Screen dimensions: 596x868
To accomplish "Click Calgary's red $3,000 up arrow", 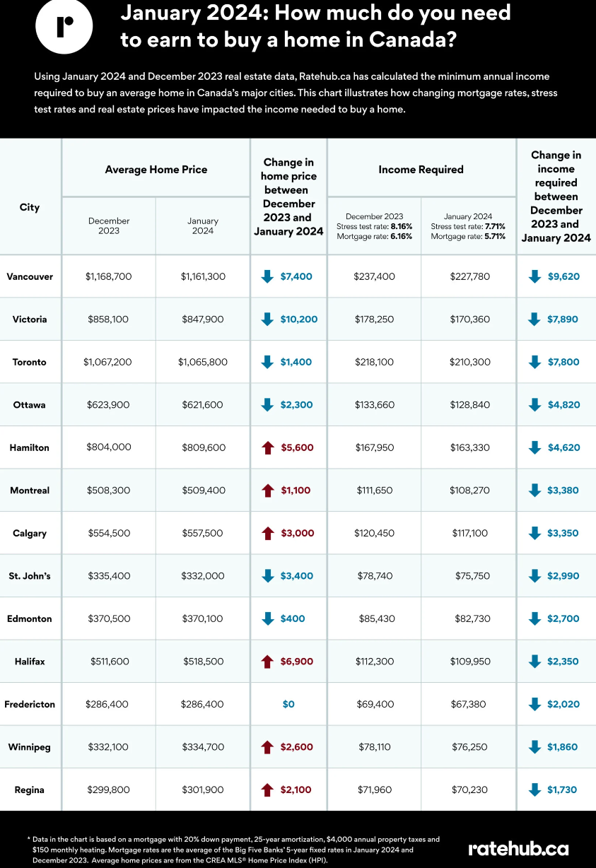I will pyautogui.click(x=267, y=533).
